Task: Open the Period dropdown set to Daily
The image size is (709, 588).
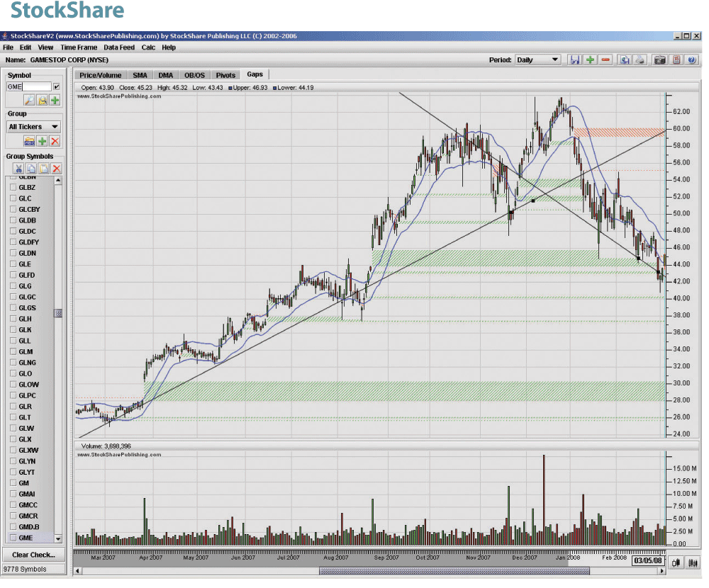Action: click(x=538, y=60)
